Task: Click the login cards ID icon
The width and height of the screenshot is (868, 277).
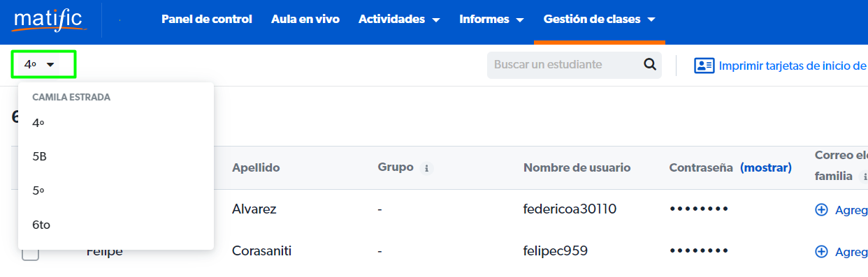Action: coord(704,66)
